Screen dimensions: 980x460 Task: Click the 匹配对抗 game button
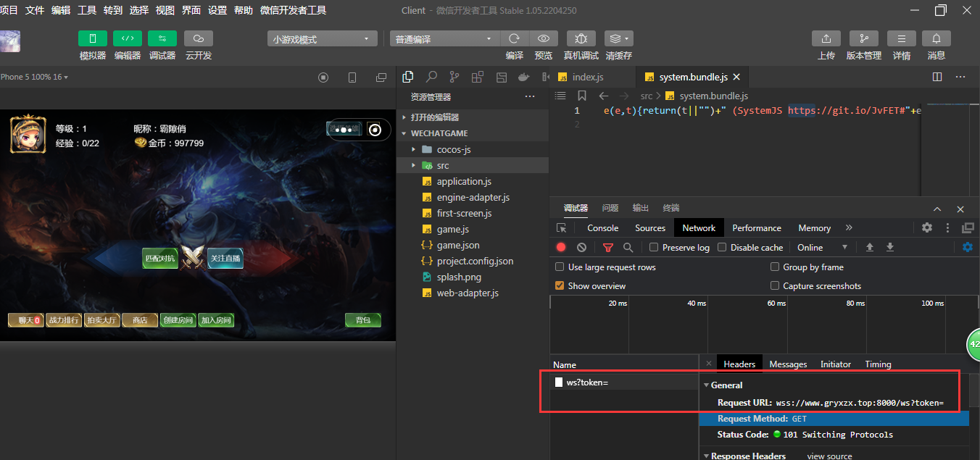pos(160,258)
